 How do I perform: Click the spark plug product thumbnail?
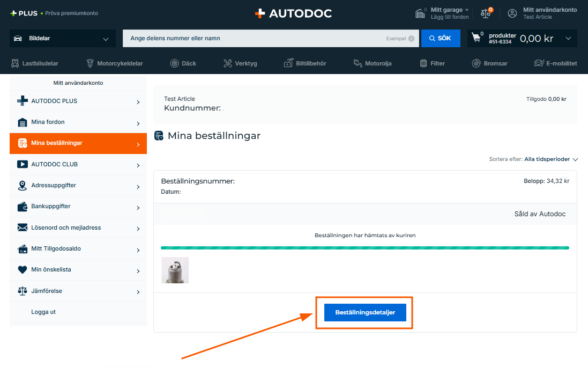tap(175, 270)
